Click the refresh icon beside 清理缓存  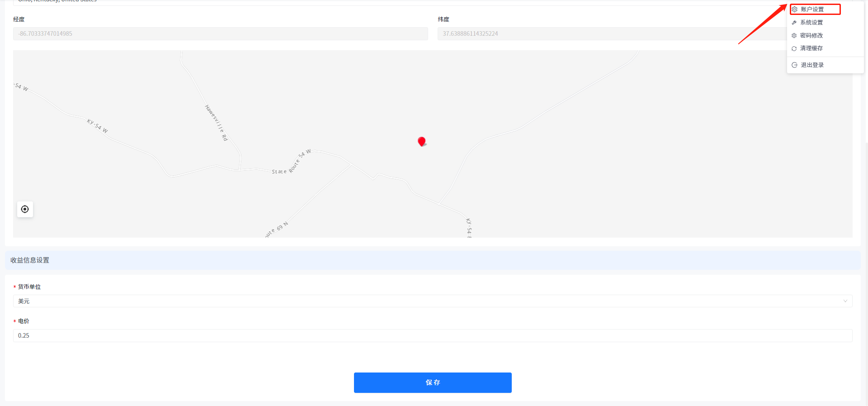click(794, 48)
